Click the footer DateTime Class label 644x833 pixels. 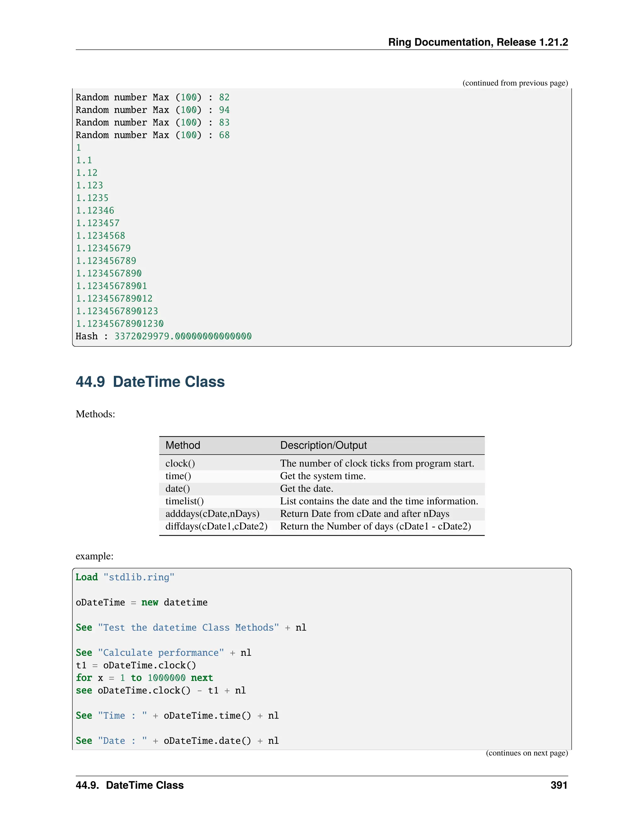point(130,785)
